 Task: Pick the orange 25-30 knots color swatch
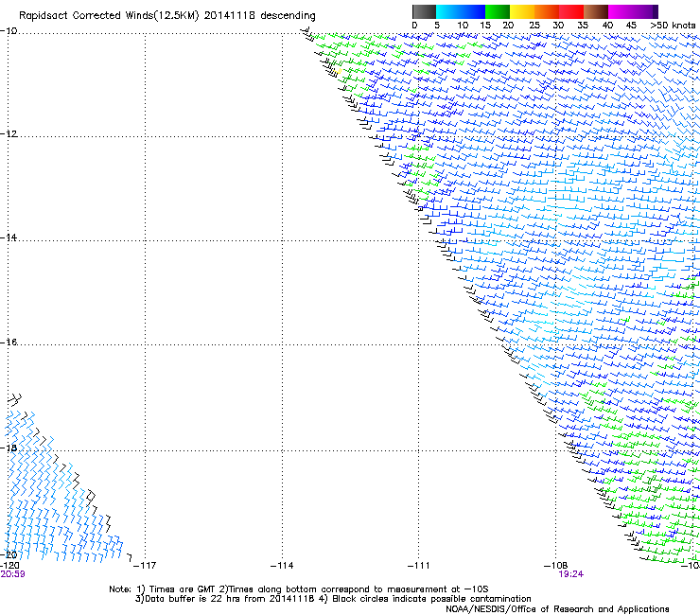[x=547, y=11]
